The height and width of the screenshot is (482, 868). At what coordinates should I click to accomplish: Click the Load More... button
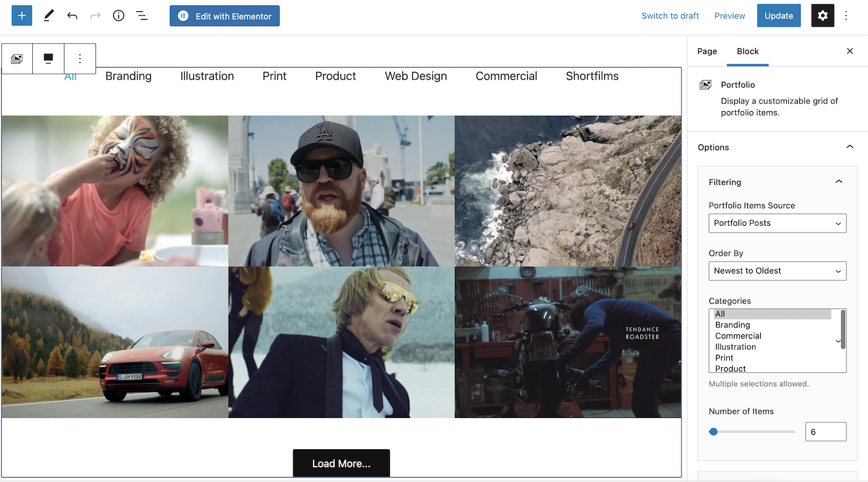(x=342, y=463)
